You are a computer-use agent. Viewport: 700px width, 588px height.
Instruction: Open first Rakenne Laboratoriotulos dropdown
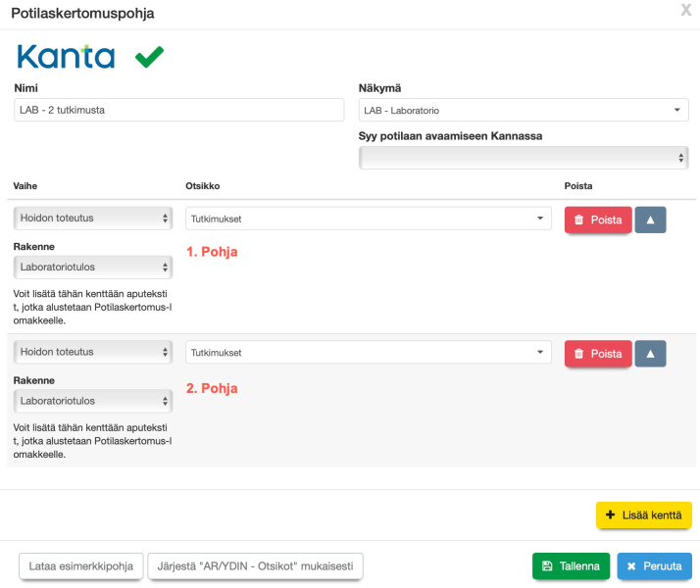point(93,266)
